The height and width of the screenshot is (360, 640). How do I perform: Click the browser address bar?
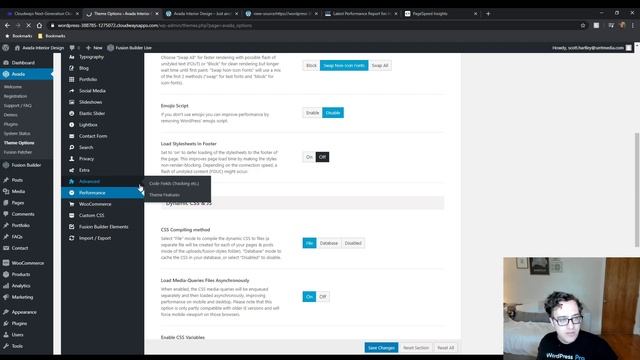(x=314, y=25)
